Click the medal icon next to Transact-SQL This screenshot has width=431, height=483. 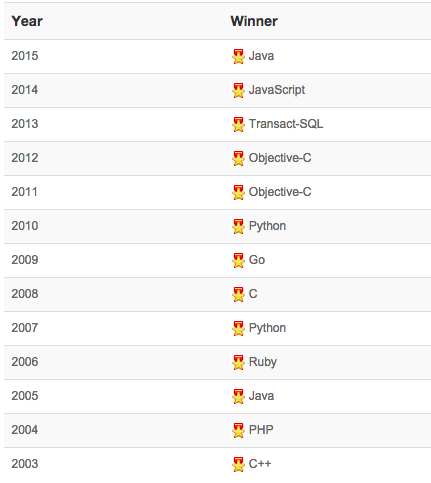point(238,124)
